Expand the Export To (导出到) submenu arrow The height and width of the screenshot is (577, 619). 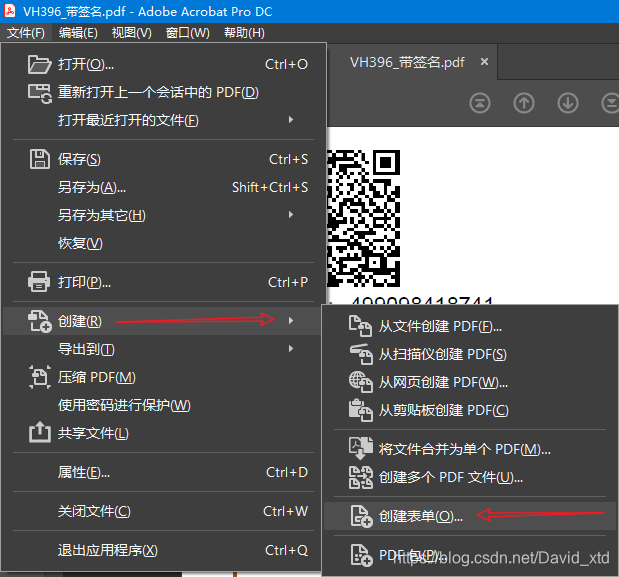point(291,349)
